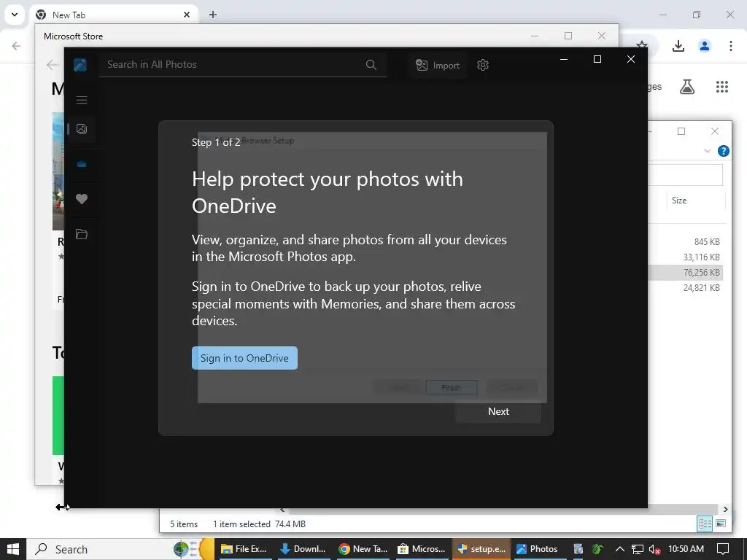Switch to setup.exe taskbar item
This screenshot has height=560, width=747.
click(481, 549)
